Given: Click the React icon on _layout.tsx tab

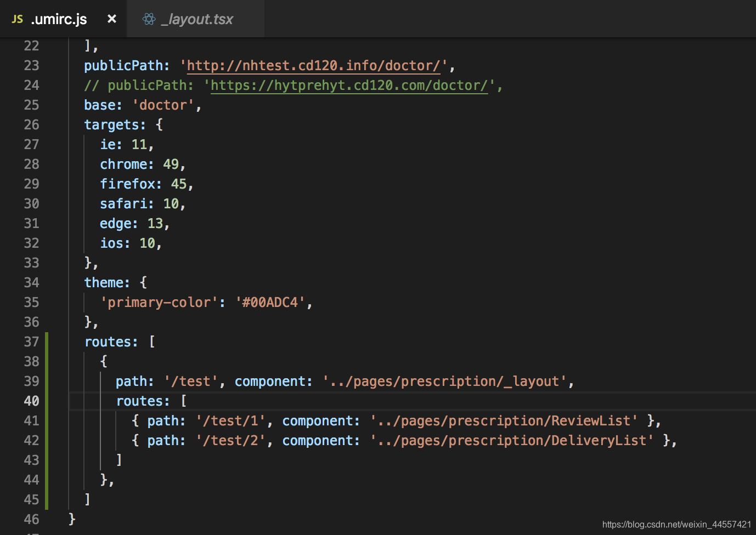Looking at the screenshot, I should coord(149,19).
